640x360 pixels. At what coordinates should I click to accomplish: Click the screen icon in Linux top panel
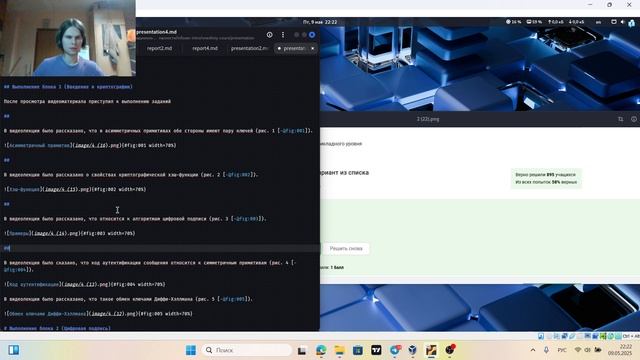coord(613,22)
